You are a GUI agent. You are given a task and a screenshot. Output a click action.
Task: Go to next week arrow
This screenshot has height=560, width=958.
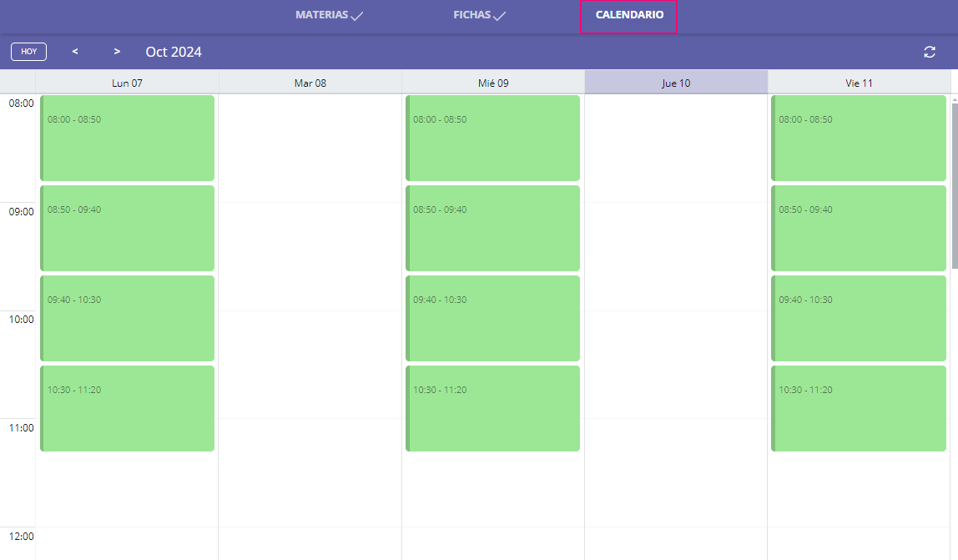117,52
